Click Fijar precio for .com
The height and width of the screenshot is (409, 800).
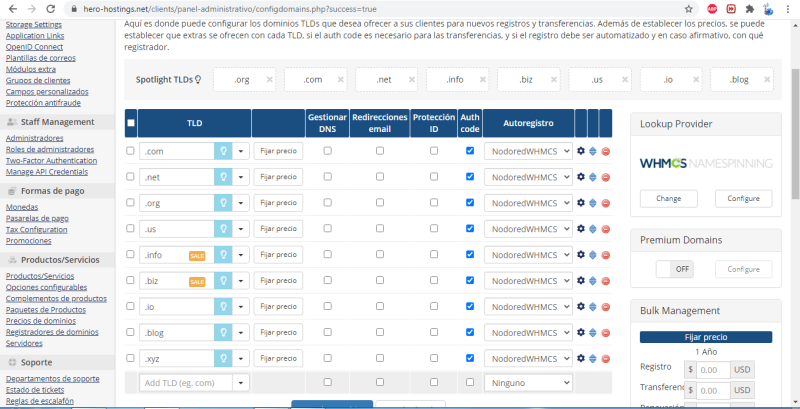coord(278,151)
